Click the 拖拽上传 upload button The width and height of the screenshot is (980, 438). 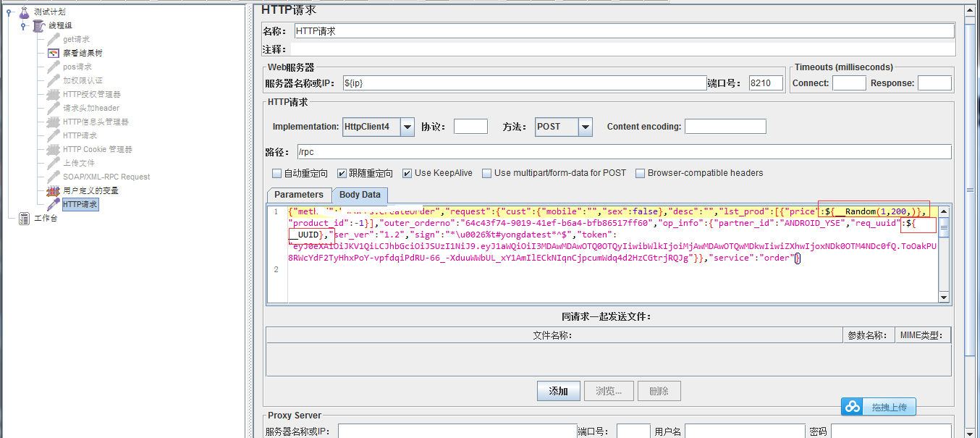(879, 407)
